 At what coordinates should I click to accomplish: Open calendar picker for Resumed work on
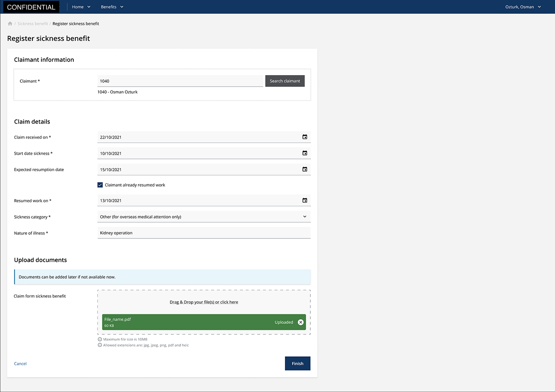305,201
